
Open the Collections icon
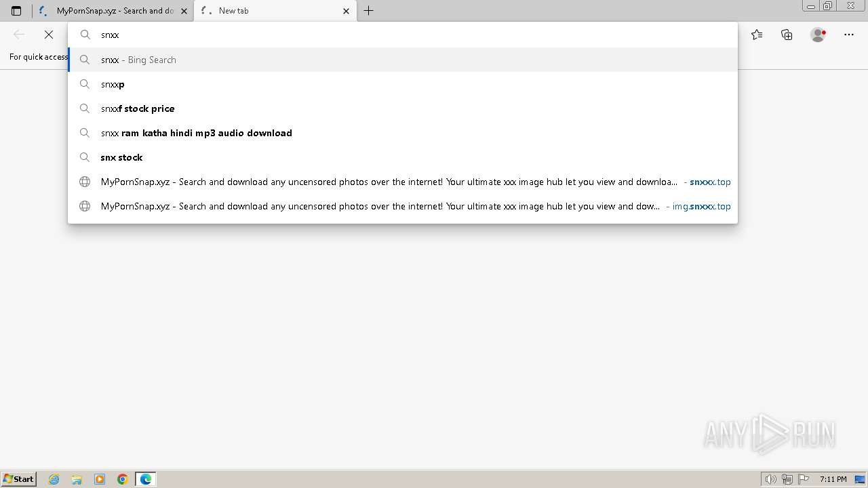click(x=787, y=35)
